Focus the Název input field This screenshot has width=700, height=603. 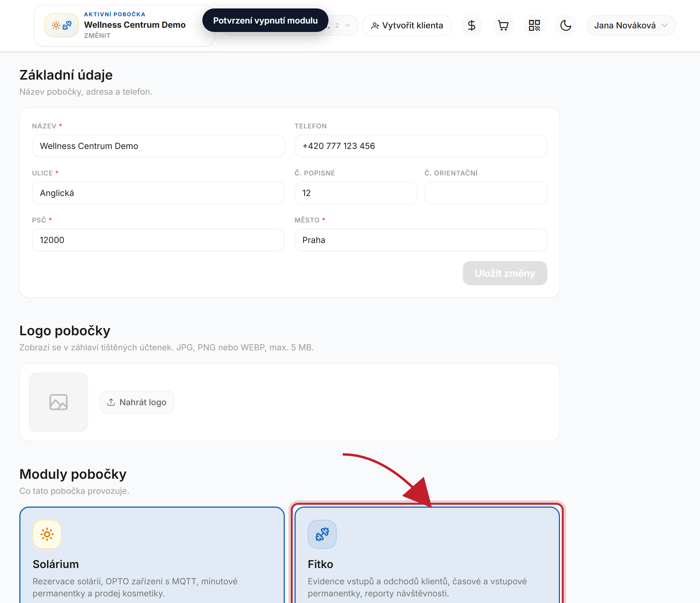[158, 146]
